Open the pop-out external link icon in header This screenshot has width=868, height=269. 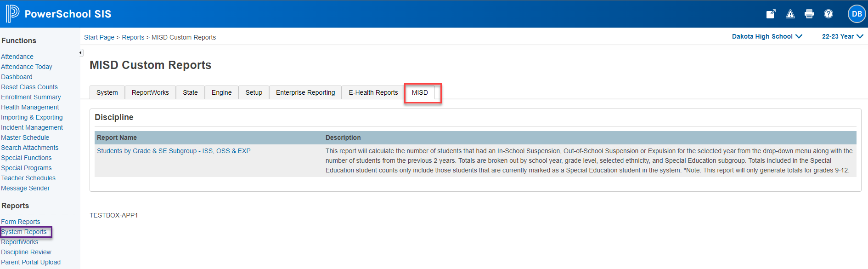771,14
